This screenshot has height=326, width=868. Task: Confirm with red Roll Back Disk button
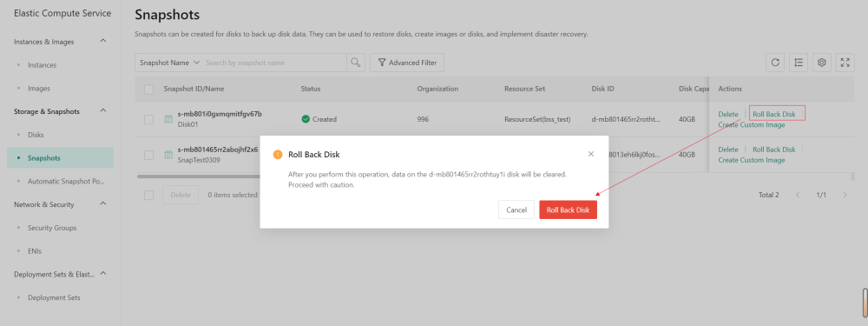(568, 210)
